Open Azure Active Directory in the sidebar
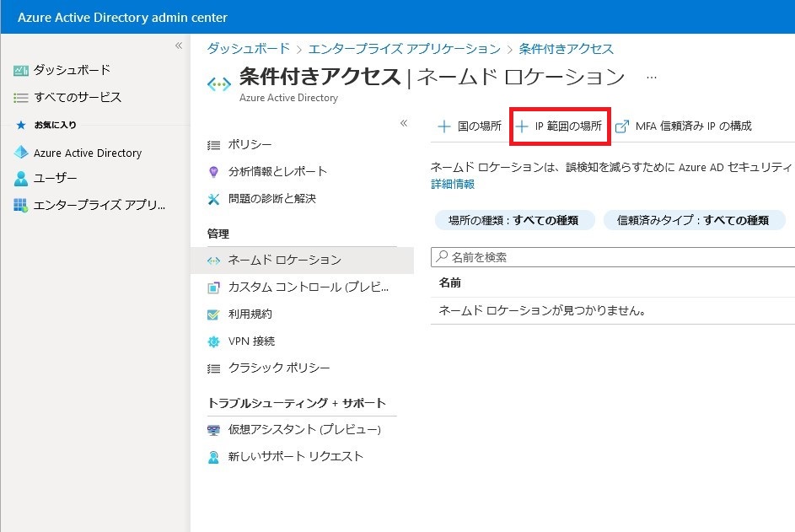The width and height of the screenshot is (795, 532). 88,153
